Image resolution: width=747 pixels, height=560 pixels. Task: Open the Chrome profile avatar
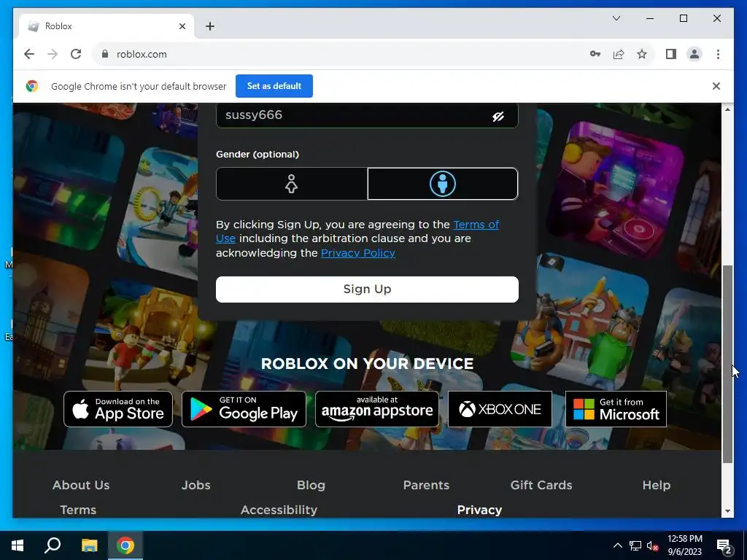tap(694, 54)
